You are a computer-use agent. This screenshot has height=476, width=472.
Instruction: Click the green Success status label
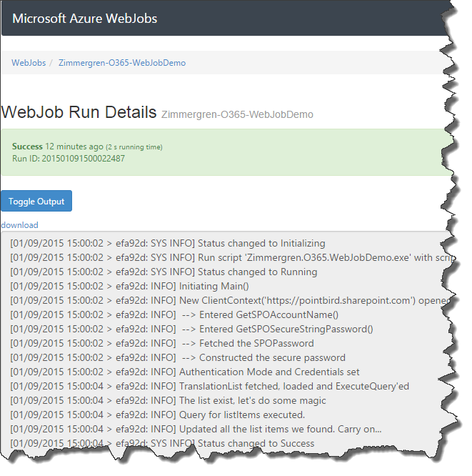[27, 147]
